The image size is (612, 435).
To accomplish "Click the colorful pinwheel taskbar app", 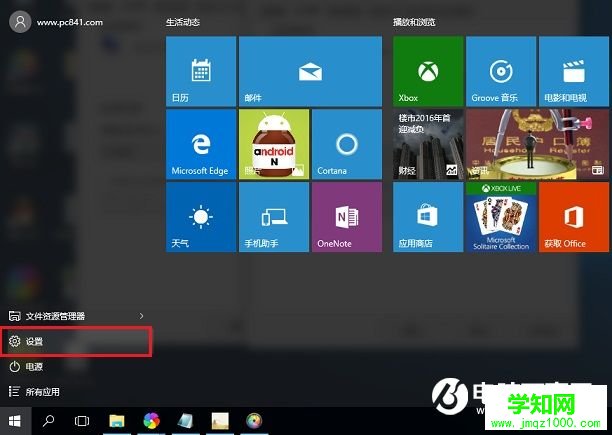I will click(x=151, y=421).
